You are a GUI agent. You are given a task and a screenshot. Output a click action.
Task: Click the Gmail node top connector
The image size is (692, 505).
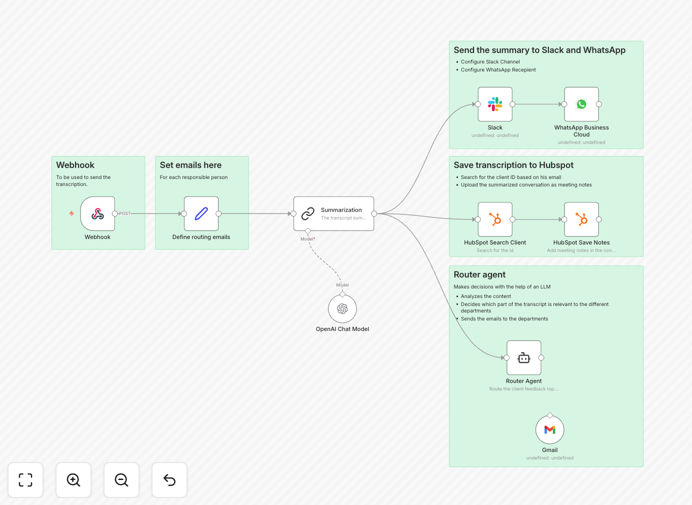[x=549, y=415]
